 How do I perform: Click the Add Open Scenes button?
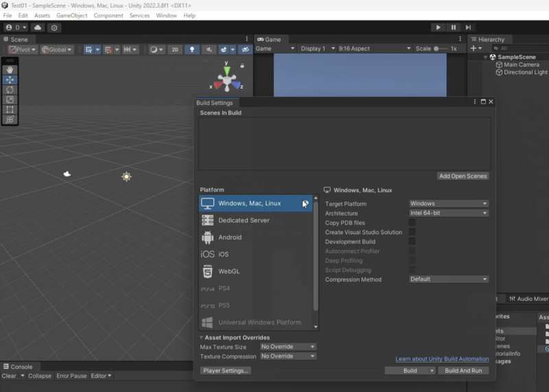pyautogui.click(x=463, y=176)
